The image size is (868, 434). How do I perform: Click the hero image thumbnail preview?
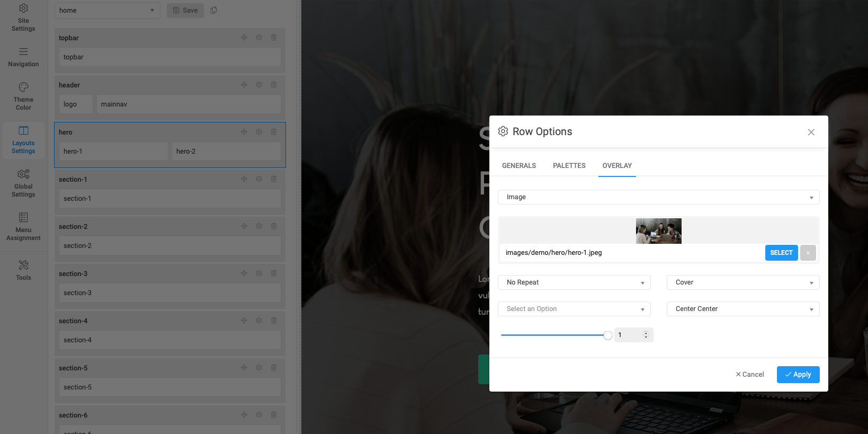[x=658, y=231]
